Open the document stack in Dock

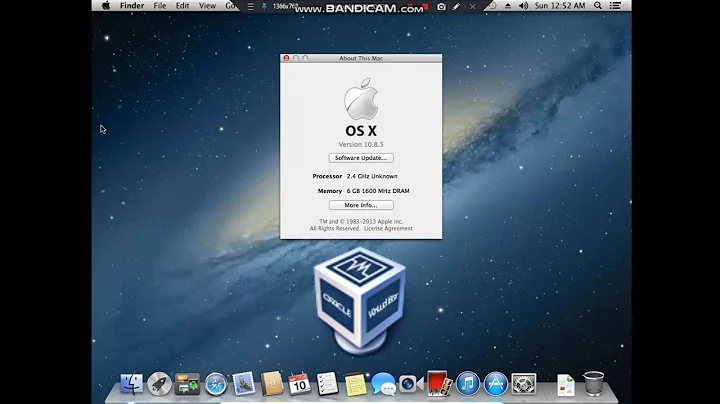point(566,385)
